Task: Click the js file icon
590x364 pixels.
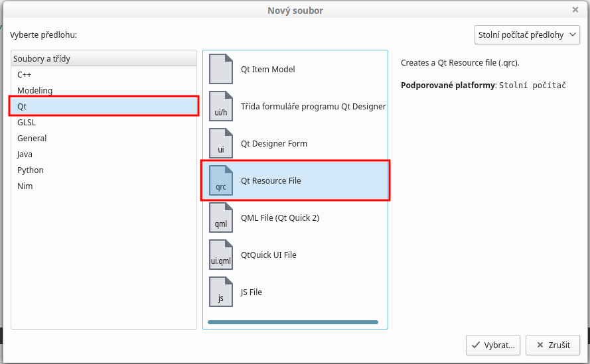Action: [221, 292]
